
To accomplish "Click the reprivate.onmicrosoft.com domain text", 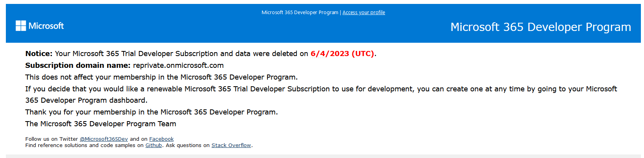I will tap(178, 65).
